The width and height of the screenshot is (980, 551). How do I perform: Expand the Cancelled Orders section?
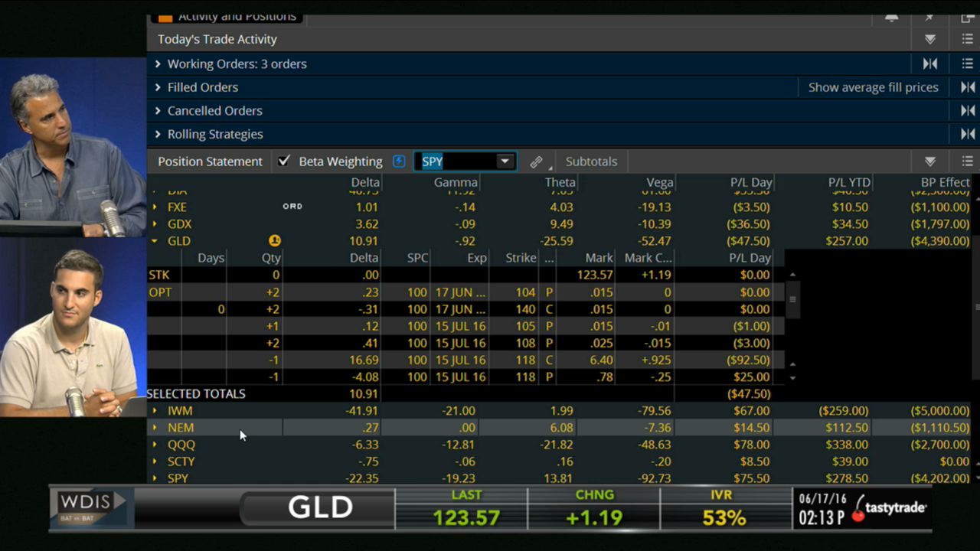(x=158, y=111)
